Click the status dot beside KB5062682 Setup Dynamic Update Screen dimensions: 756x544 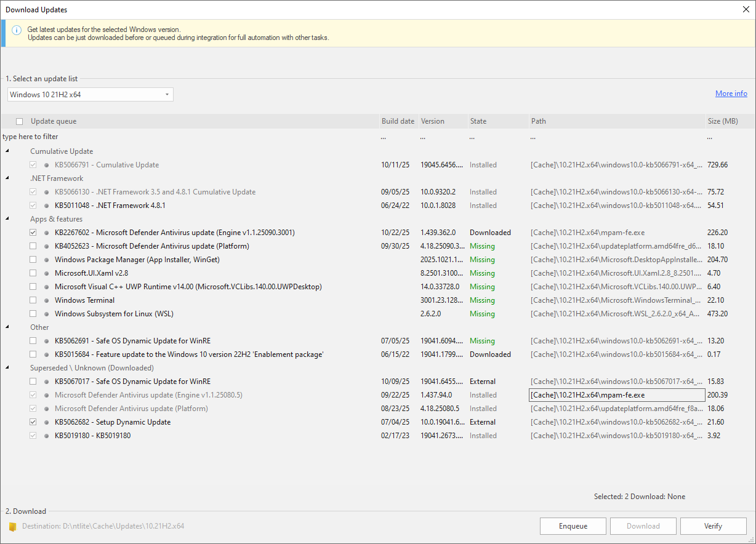(46, 422)
